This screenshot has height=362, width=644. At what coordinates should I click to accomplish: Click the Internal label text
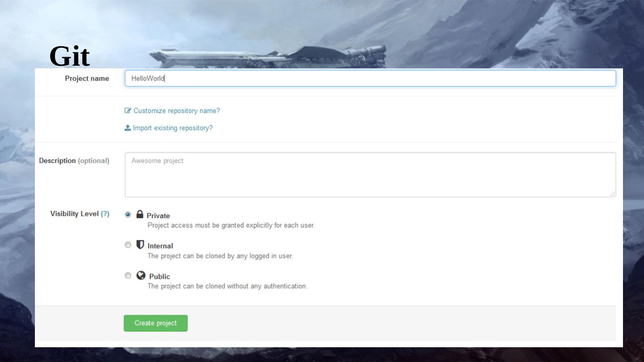tap(160, 246)
